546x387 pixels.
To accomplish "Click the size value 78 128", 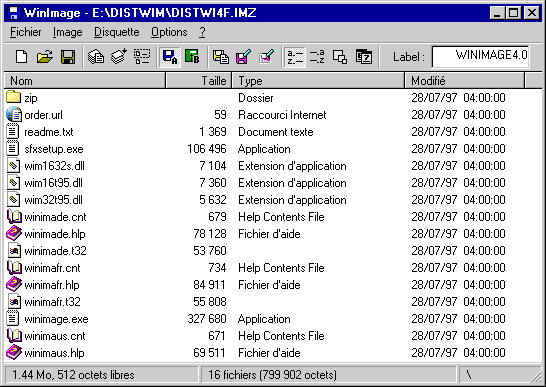I will point(210,234).
